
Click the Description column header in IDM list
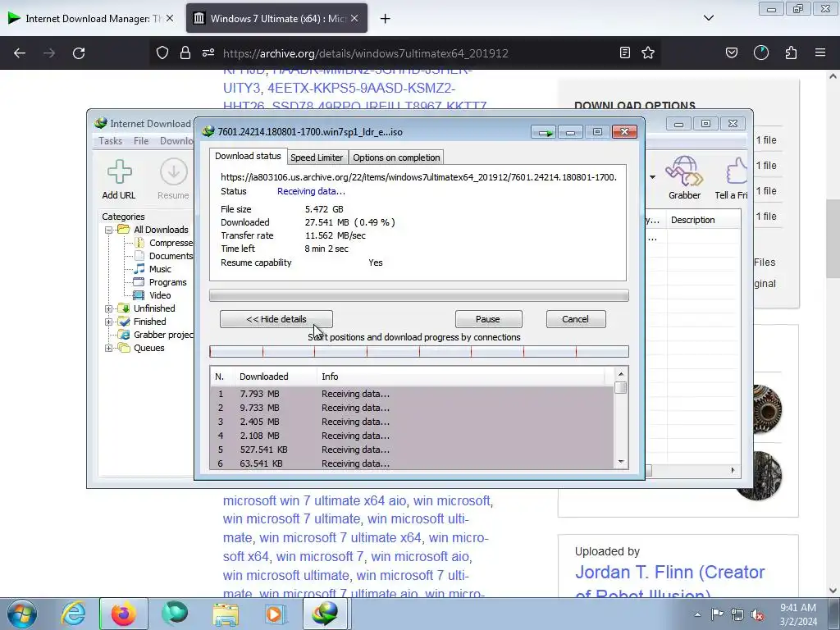703,220
